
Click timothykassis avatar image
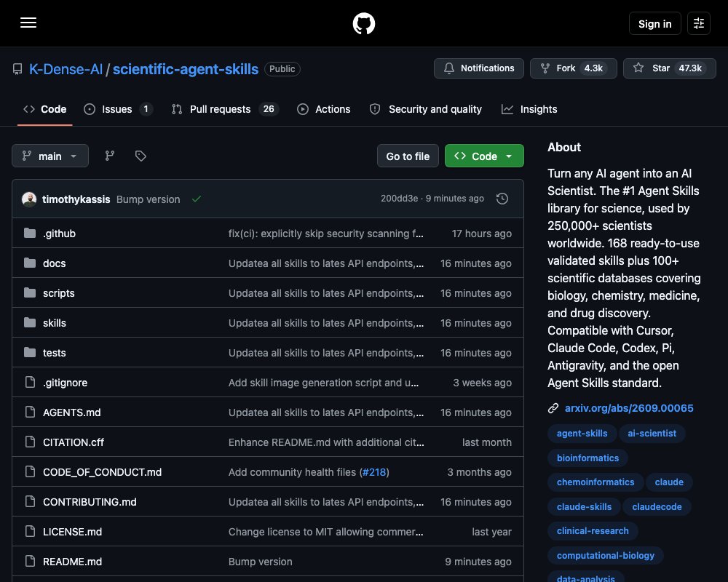click(29, 199)
